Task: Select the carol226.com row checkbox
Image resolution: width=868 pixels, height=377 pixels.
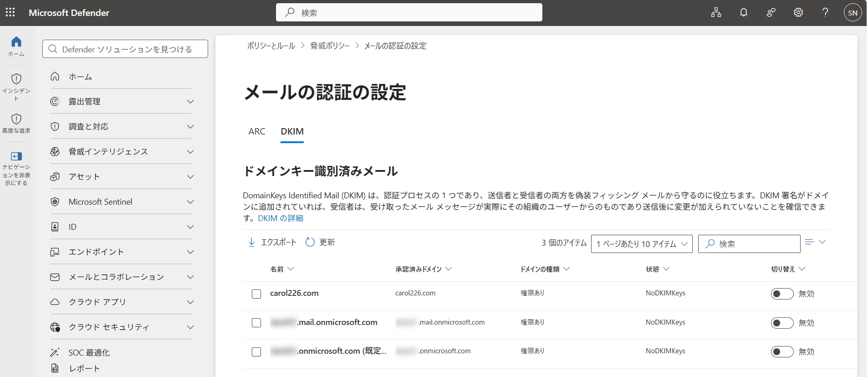Action: coord(256,294)
